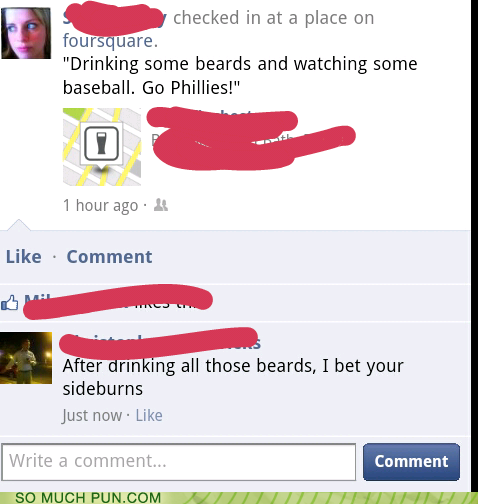
Task: Focus the Write a comment field
Action: (179, 462)
